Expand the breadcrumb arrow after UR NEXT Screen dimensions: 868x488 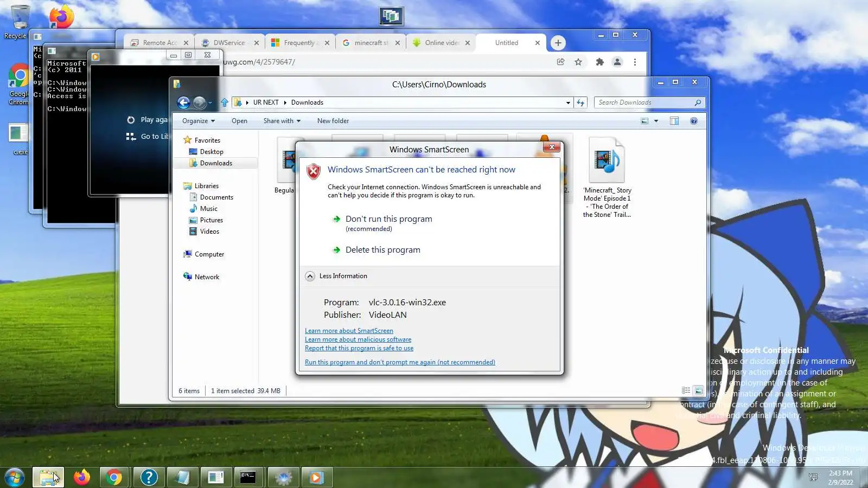click(x=285, y=102)
